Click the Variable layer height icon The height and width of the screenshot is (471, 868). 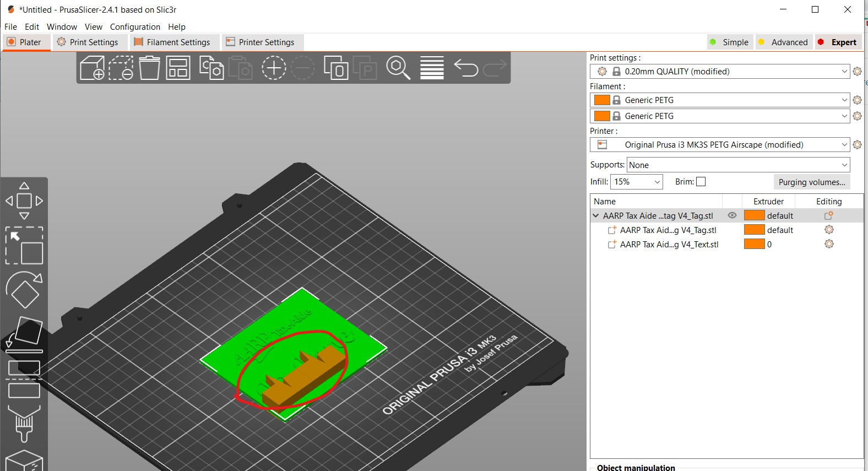[x=432, y=68]
